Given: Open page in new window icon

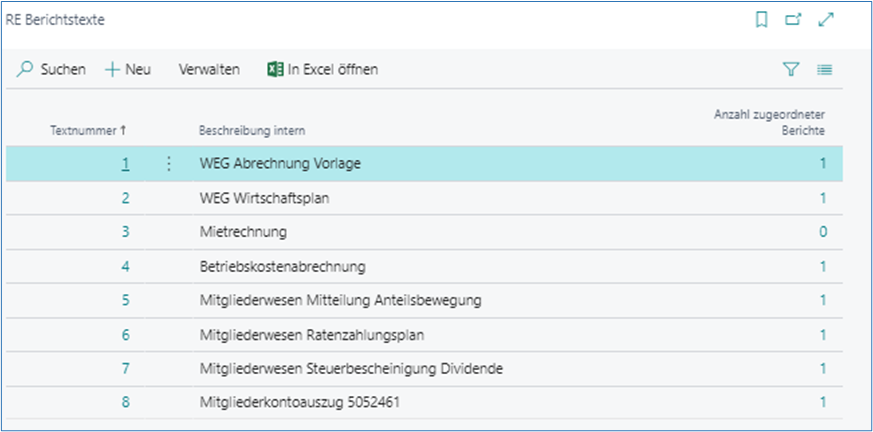Looking at the screenshot, I should [x=793, y=20].
